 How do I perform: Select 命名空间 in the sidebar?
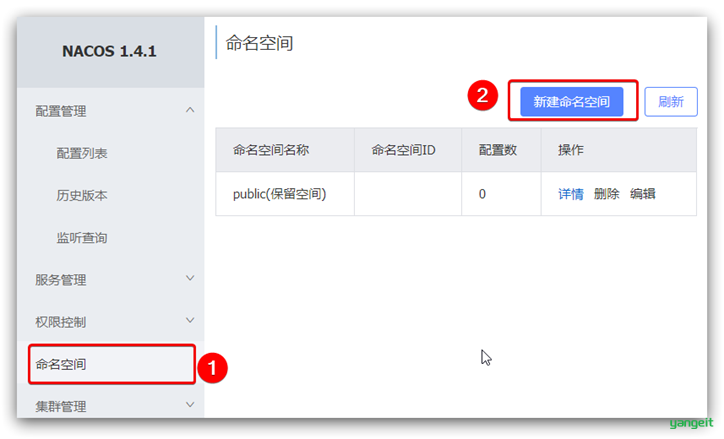(60, 365)
